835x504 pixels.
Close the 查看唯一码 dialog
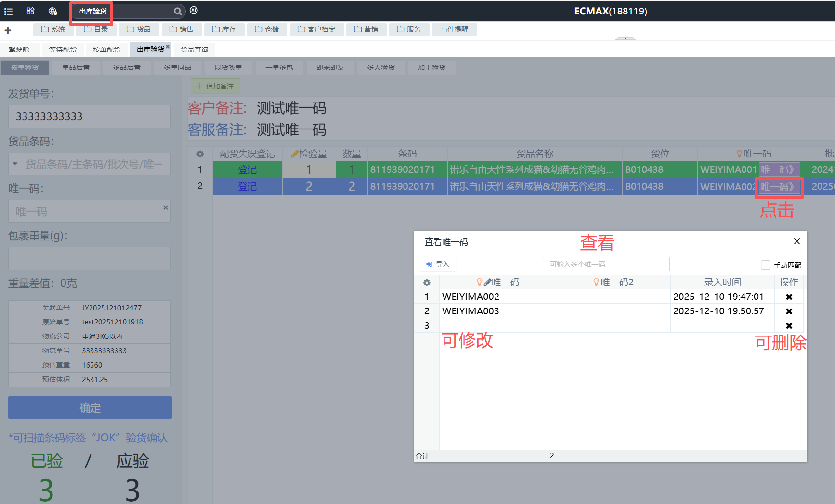[797, 241]
